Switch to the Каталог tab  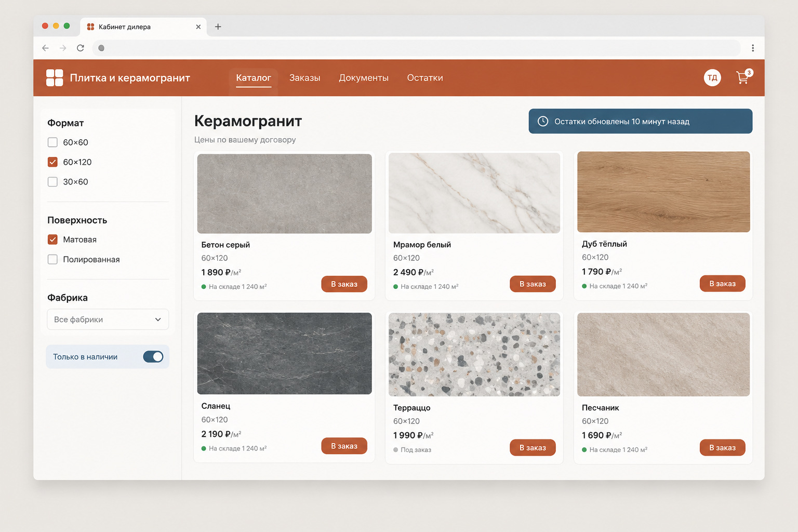click(x=254, y=78)
